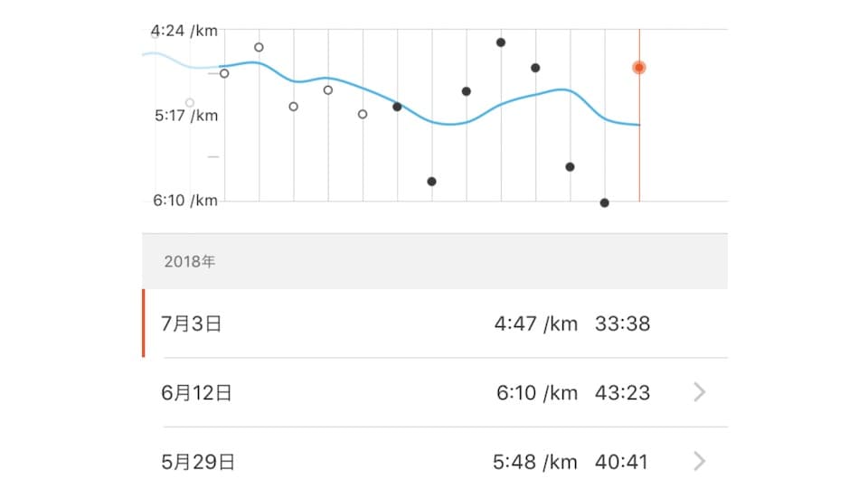Click the 4:47 /km pace value
Viewport: 868px width, 488px height.
point(536,324)
